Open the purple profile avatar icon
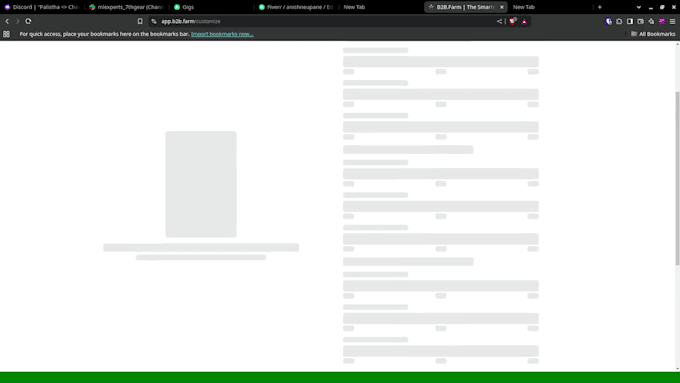This screenshot has height=383, width=680. (x=662, y=21)
